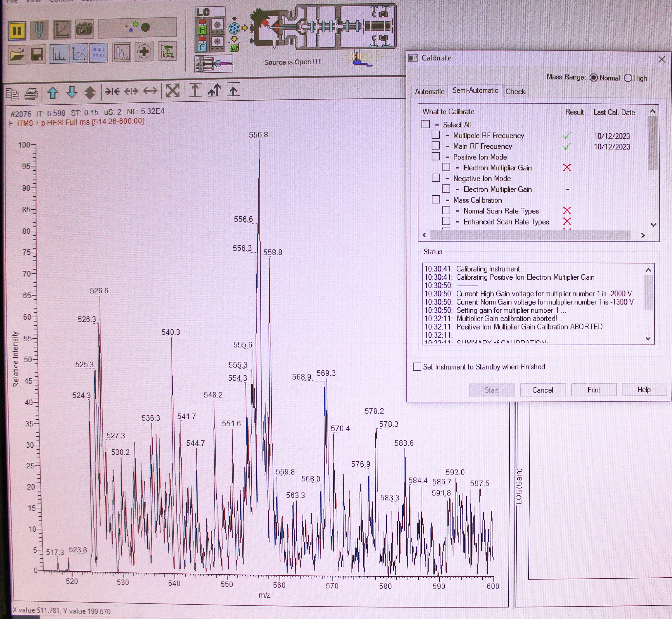This screenshot has width=672, height=619.
Task: Click the four-way expand display icon
Action: pyautogui.click(x=173, y=91)
